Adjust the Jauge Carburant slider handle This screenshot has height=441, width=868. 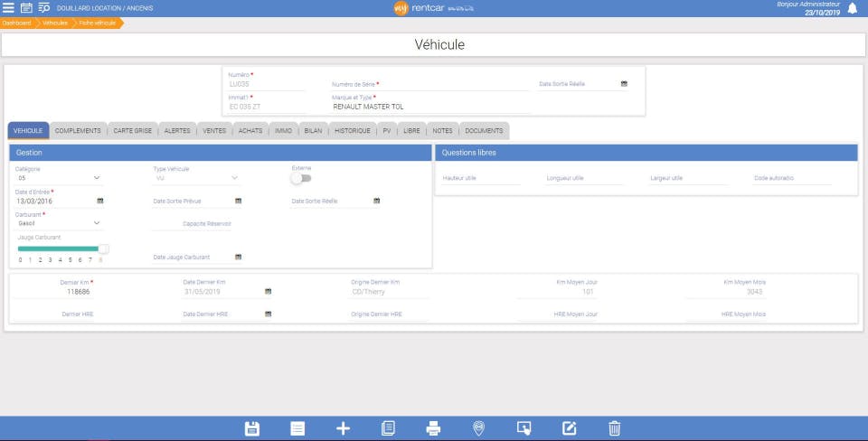[x=103, y=249]
